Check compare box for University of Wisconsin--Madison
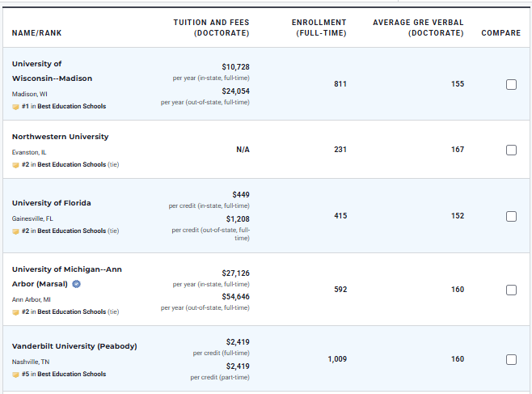The image size is (532, 394). coord(511,84)
